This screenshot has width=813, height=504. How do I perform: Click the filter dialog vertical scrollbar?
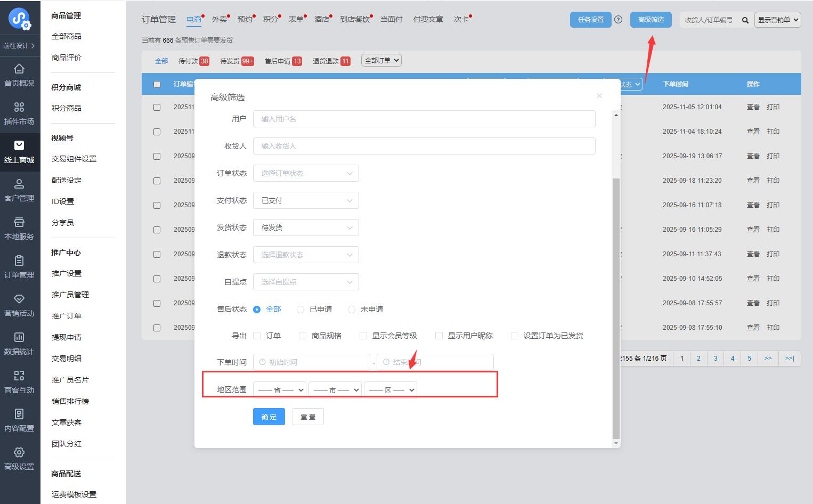tap(616, 308)
